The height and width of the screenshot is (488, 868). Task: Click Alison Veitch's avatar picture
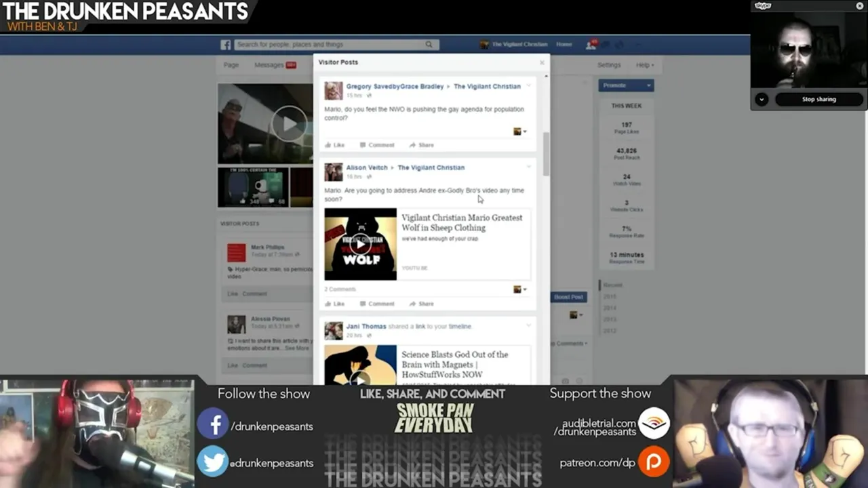pyautogui.click(x=333, y=172)
